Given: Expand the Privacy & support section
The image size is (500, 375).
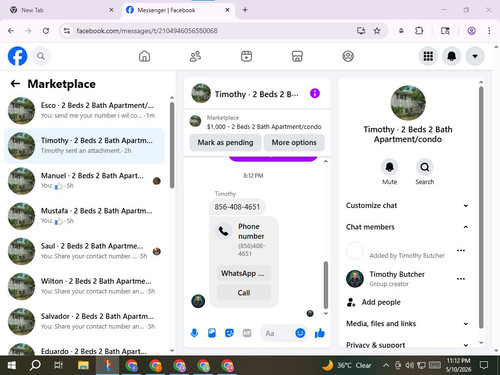Looking at the screenshot, I should pyautogui.click(x=407, y=345).
